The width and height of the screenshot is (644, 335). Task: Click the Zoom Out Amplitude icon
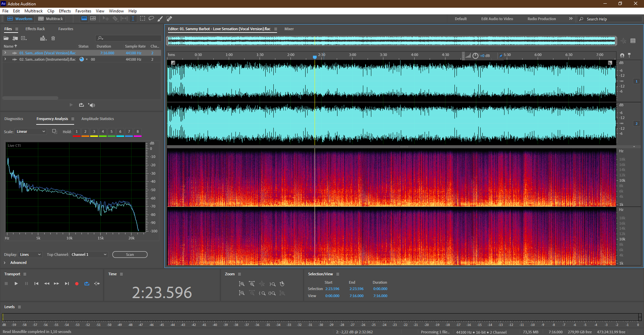[241, 293]
